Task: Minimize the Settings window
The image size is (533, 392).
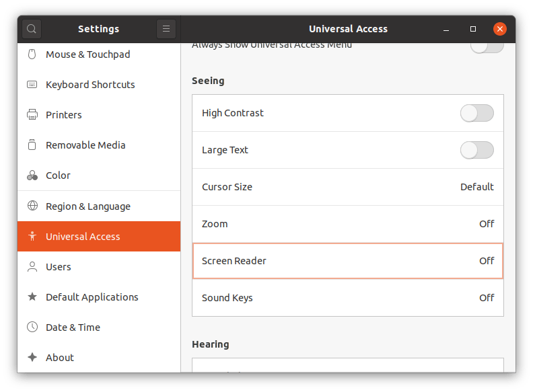Action: (x=446, y=29)
